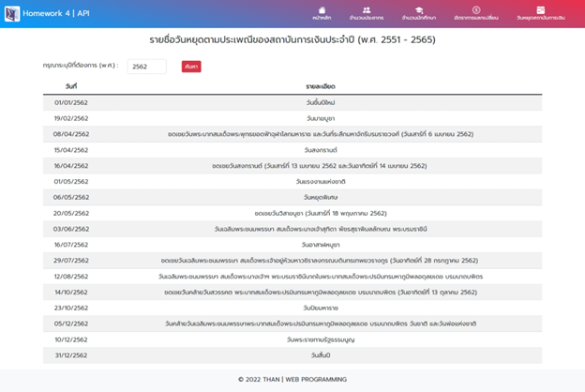Click the วันที่ column header
The image size is (585, 392).
(71, 86)
